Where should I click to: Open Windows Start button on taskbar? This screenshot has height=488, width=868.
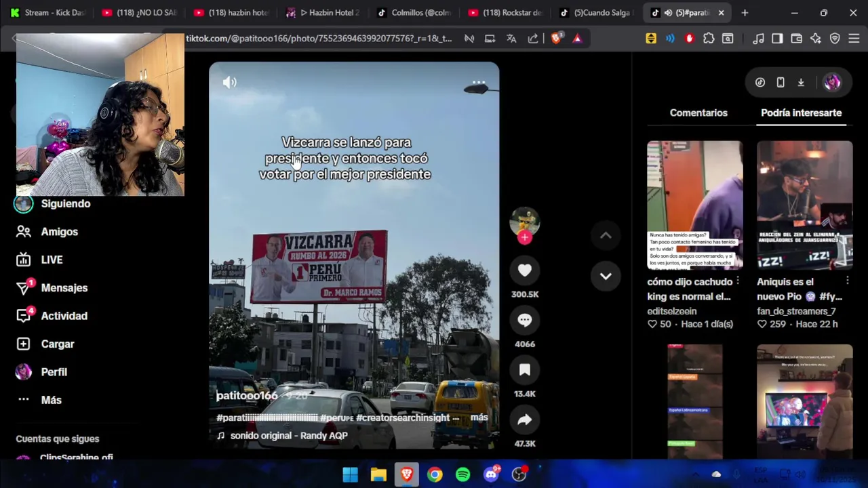pos(350,474)
